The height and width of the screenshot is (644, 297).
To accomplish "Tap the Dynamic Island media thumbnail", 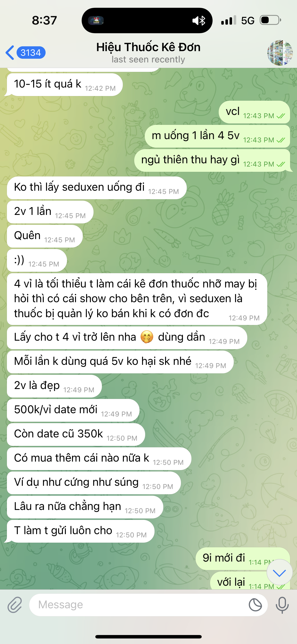I will pyautogui.click(x=96, y=20).
